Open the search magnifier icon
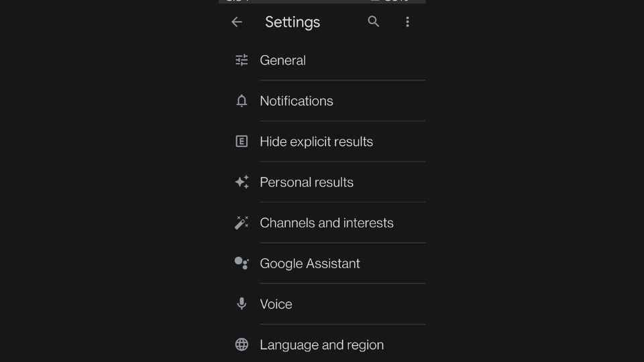This screenshot has width=644, height=362. (x=374, y=21)
